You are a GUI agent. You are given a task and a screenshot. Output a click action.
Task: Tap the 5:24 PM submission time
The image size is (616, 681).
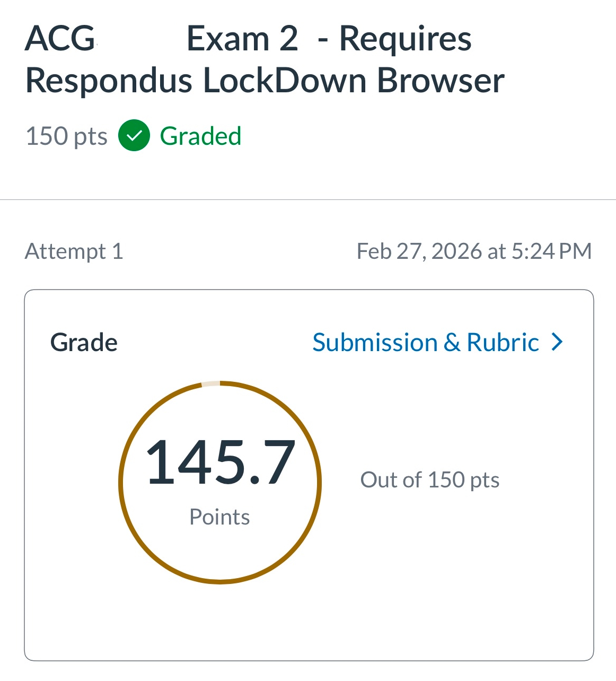tap(551, 251)
